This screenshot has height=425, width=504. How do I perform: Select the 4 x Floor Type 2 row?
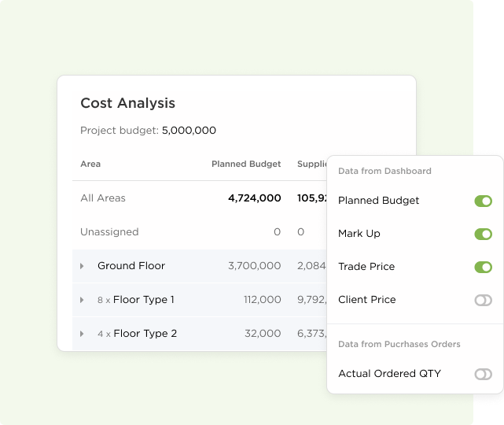tap(199, 334)
